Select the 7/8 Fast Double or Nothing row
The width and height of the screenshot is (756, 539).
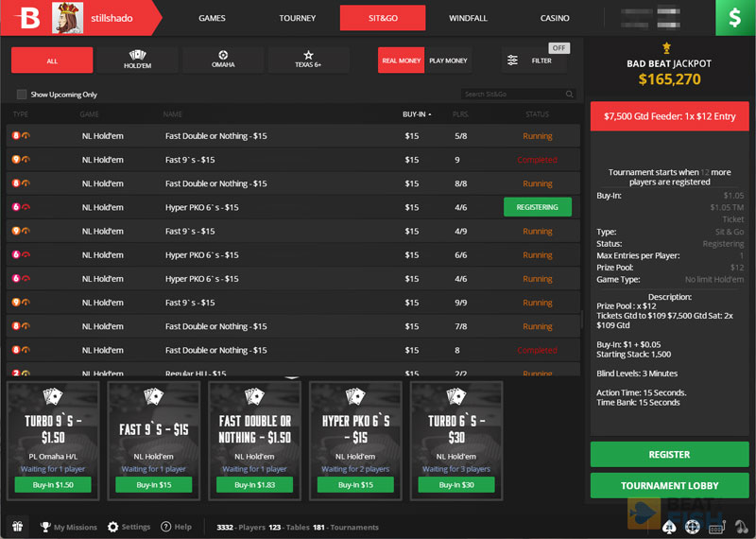(293, 326)
